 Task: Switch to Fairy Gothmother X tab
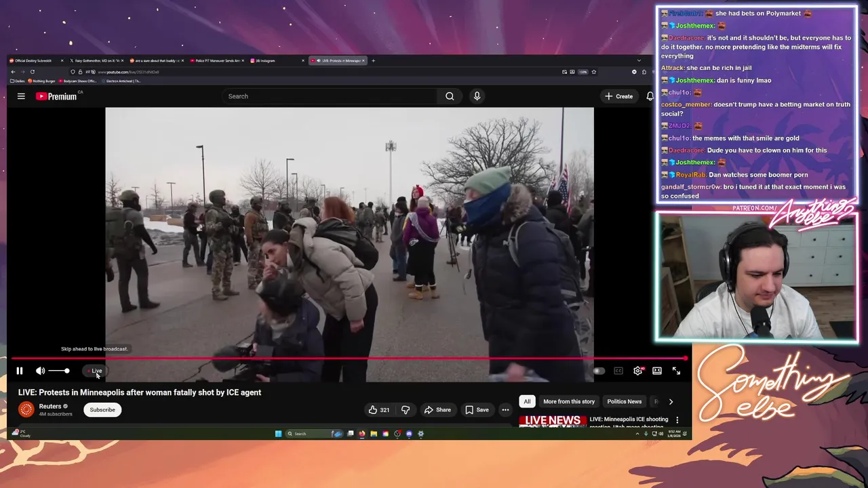(95, 60)
